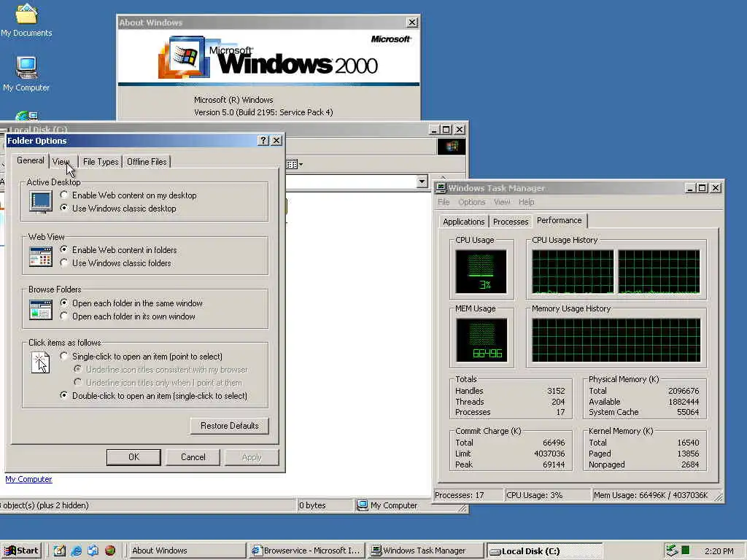Click the Task Manager title bar icon

pos(441,188)
